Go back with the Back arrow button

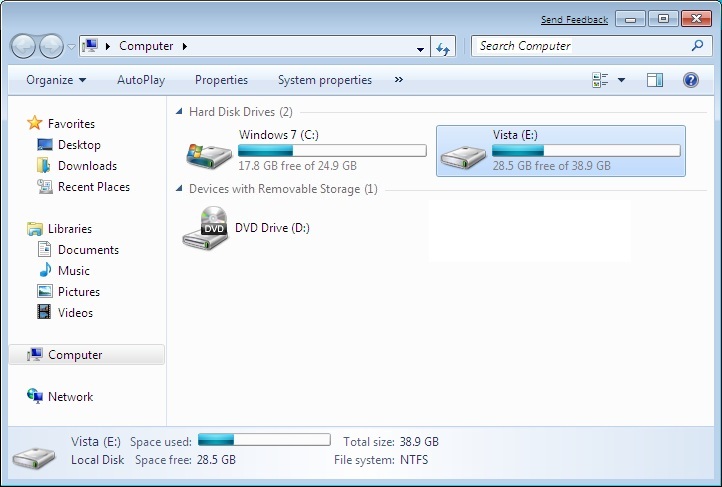[23, 46]
